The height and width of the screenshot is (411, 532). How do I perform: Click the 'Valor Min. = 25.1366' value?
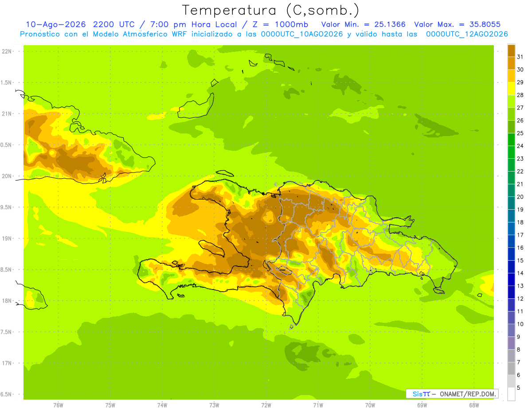point(363,24)
